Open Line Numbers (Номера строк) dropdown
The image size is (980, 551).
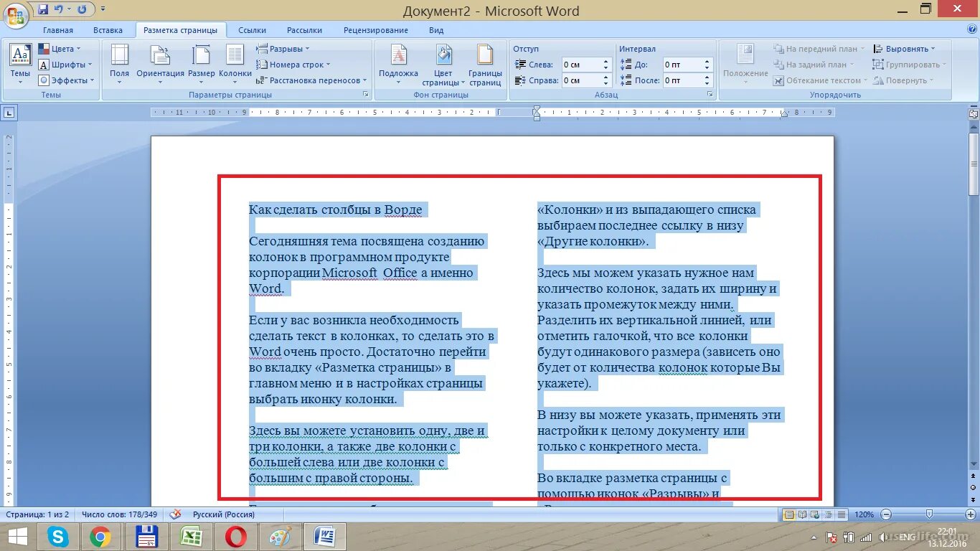click(x=293, y=65)
